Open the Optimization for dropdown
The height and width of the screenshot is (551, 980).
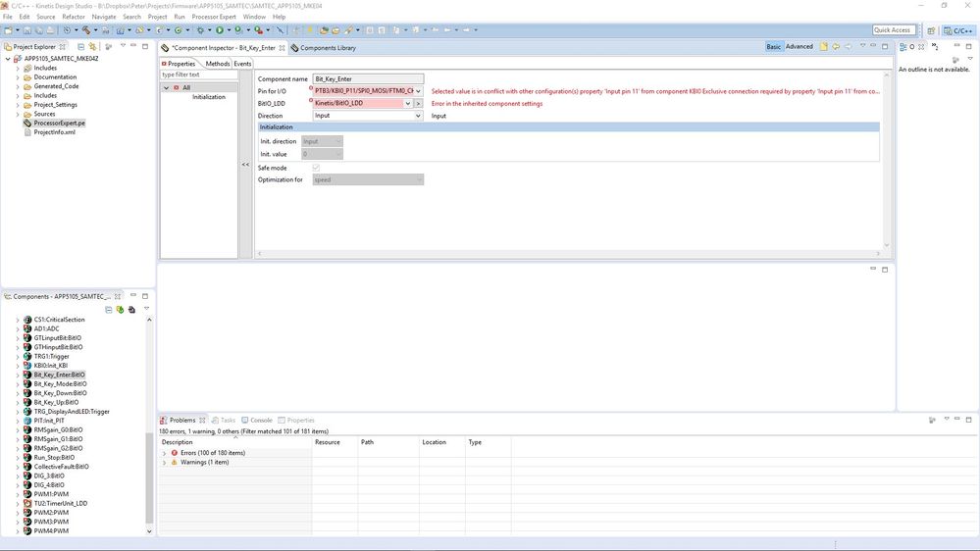click(419, 180)
